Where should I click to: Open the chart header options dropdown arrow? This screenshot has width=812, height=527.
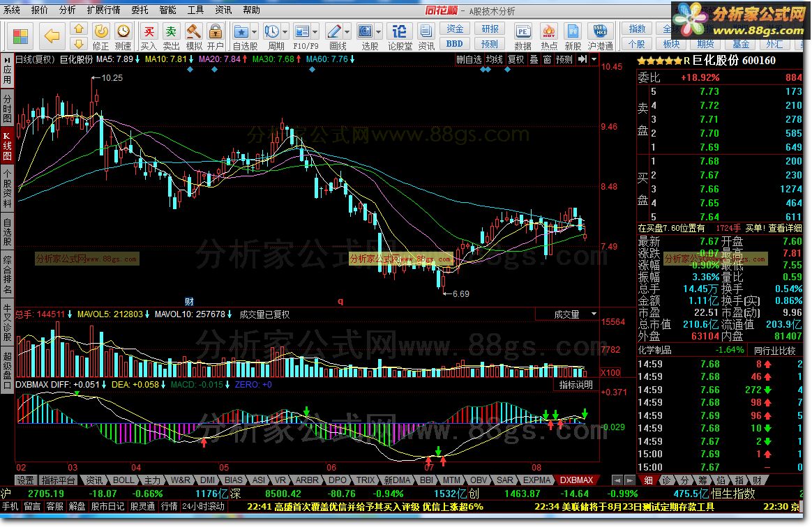(594, 59)
